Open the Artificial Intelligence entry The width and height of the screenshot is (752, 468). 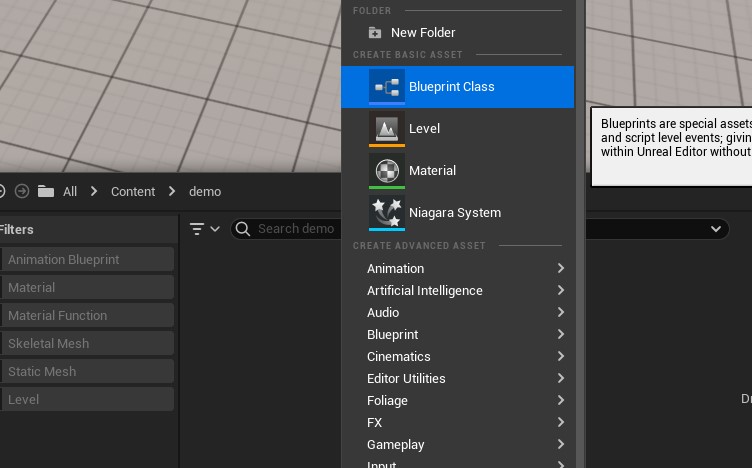click(x=458, y=291)
